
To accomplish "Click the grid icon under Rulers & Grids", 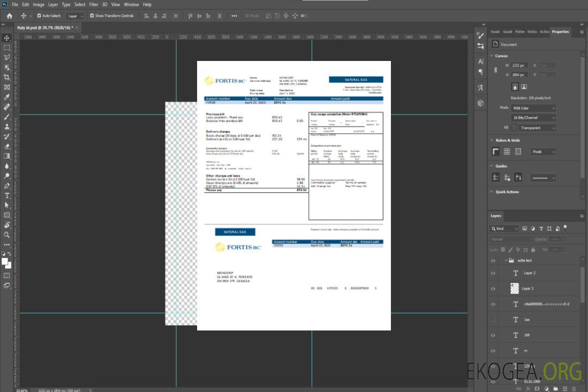I will pyautogui.click(x=506, y=151).
